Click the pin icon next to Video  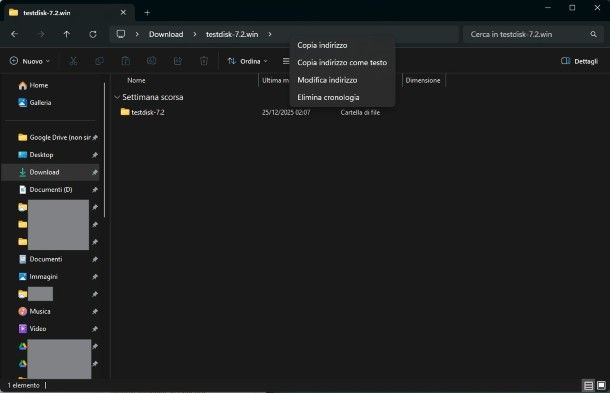click(x=95, y=329)
